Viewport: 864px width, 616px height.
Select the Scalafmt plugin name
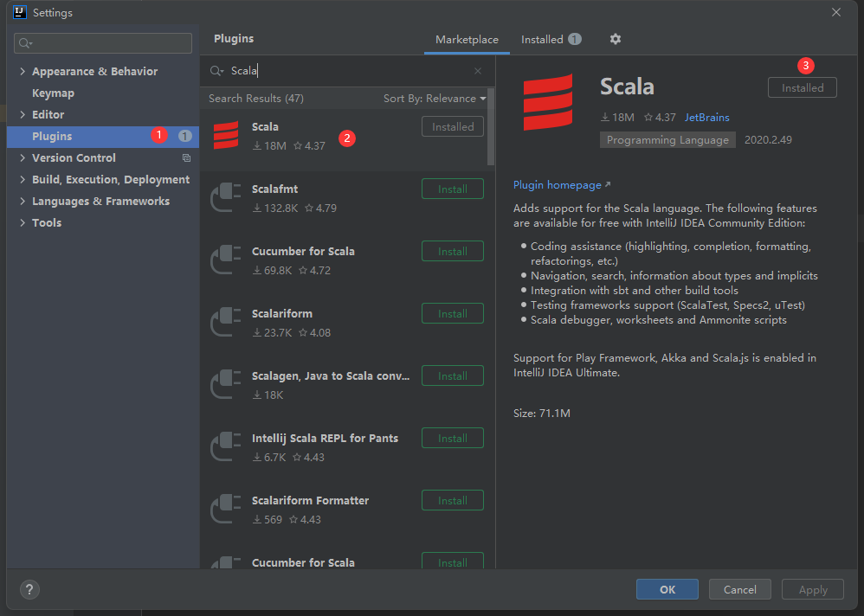[274, 189]
